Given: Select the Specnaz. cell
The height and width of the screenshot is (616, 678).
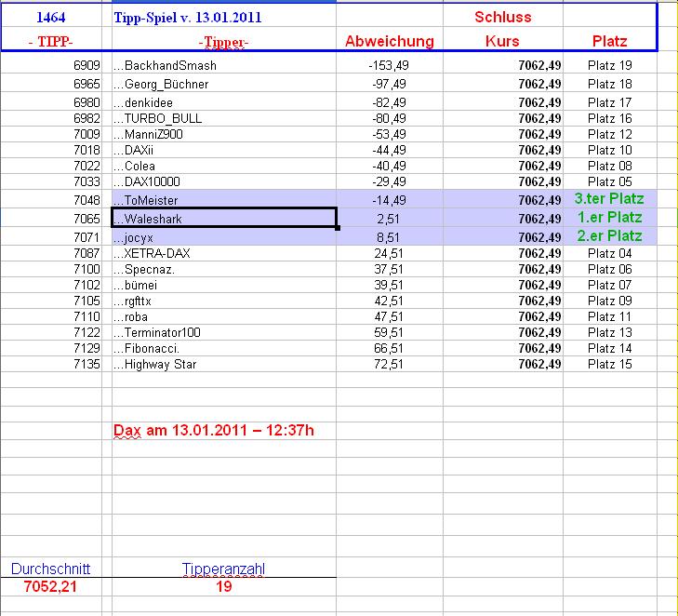Looking at the screenshot, I should pos(224,269).
